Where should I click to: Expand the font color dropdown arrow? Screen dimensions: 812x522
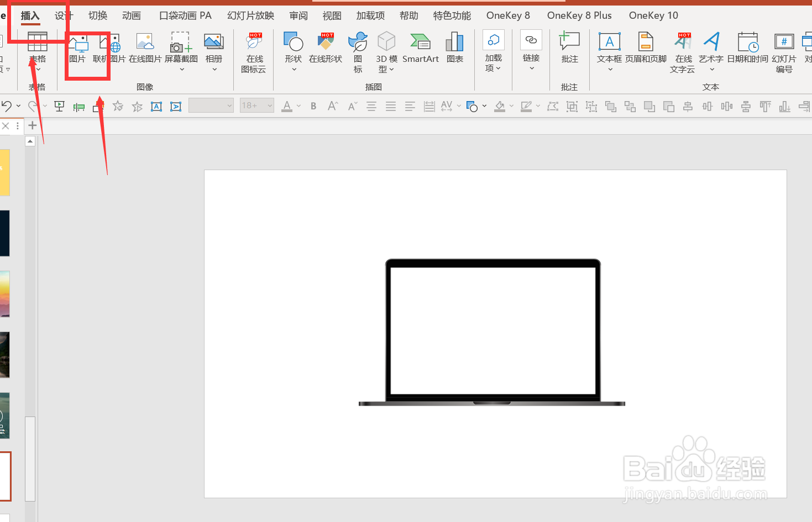pos(299,106)
